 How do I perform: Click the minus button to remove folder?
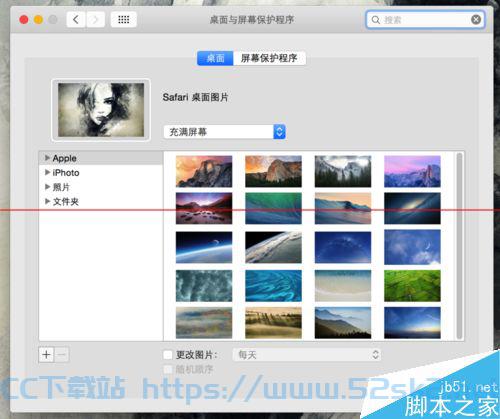[x=62, y=354]
